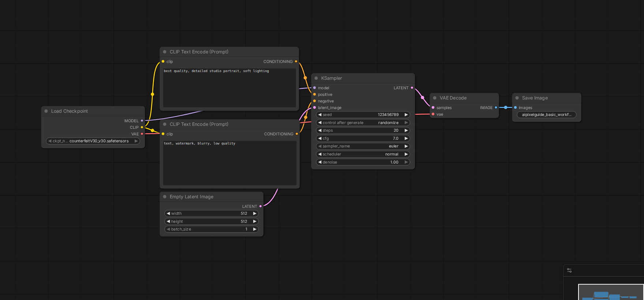Click link midpoint between VAE Decode and Save Image
This screenshot has width=644, height=300.
click(x=506, y=108)
